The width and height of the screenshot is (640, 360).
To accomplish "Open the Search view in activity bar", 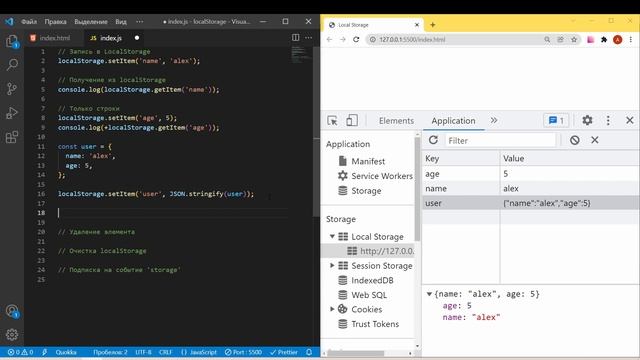I will 12,64.
